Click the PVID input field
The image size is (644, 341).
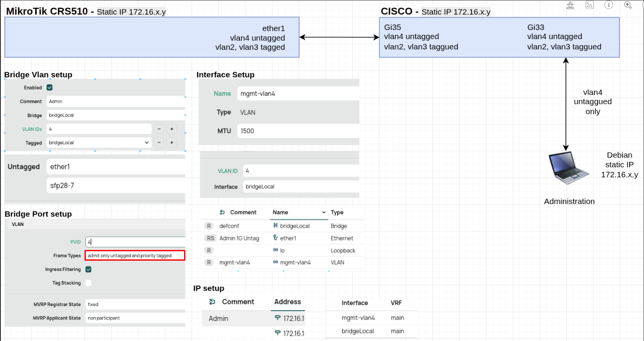point(135,242)
